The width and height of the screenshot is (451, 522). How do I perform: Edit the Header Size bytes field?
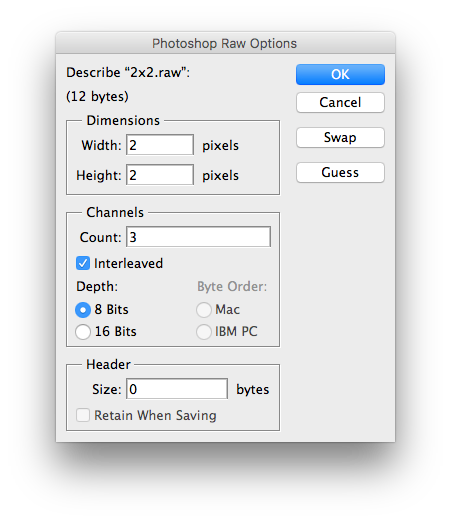click(177, 389)
